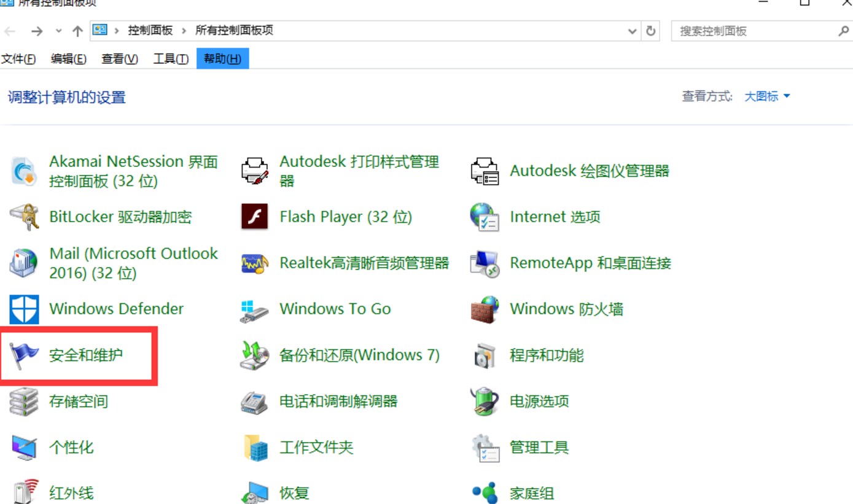Open the 查看(V) menu
The image size is (853, 504).
coord(119,59)
